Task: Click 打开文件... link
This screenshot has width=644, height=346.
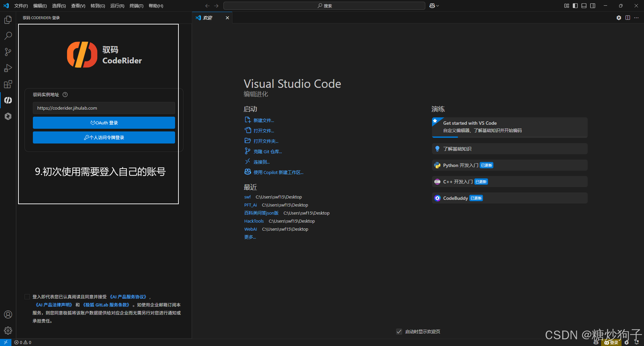Action: pyautogui.click(x=264, y=131)
